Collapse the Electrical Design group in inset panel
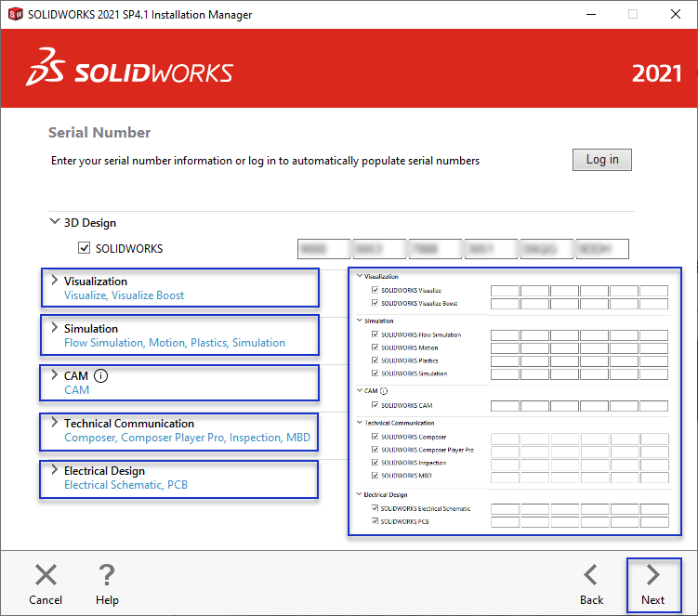This screenshot has width=698, height=616. pos(360,494)
